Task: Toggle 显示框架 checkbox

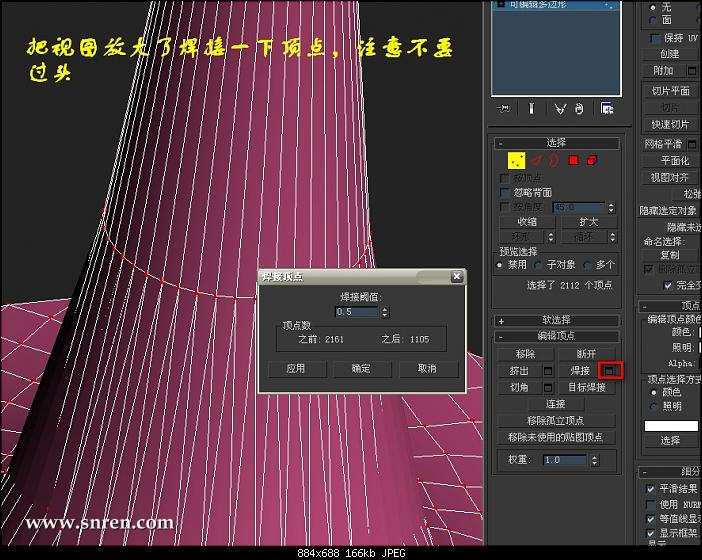Action: coord(651,533)
